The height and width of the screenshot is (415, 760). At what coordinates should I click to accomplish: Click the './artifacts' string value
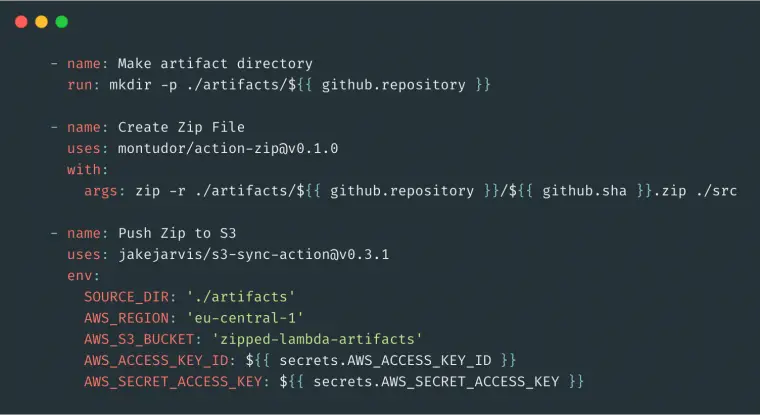click(241, 297)
